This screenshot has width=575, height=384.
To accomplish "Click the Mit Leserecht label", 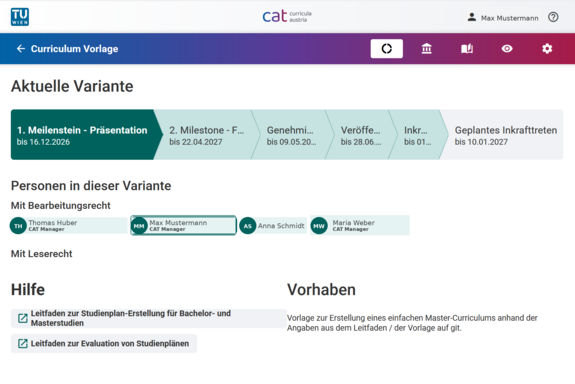I will pos(41,254).
